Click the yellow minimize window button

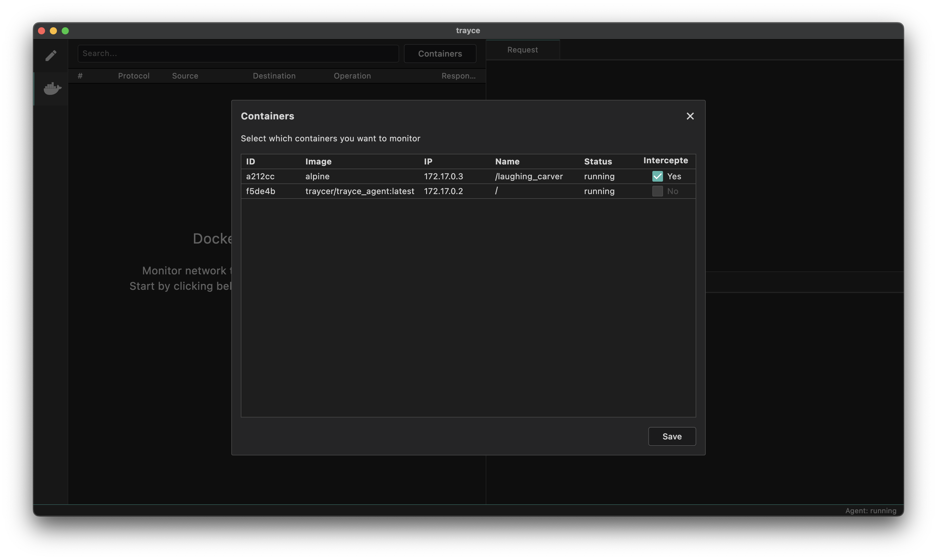[x=53, y=31]
